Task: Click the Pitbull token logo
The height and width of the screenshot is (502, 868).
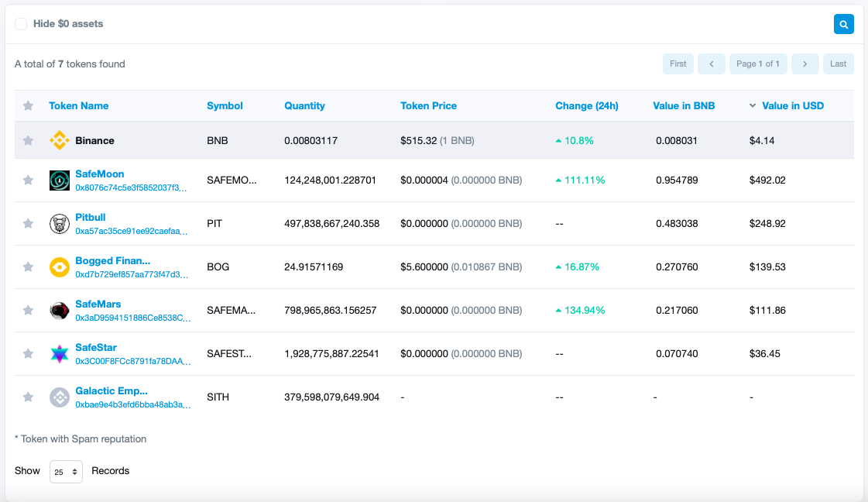Action: click(x=59, y=223)
